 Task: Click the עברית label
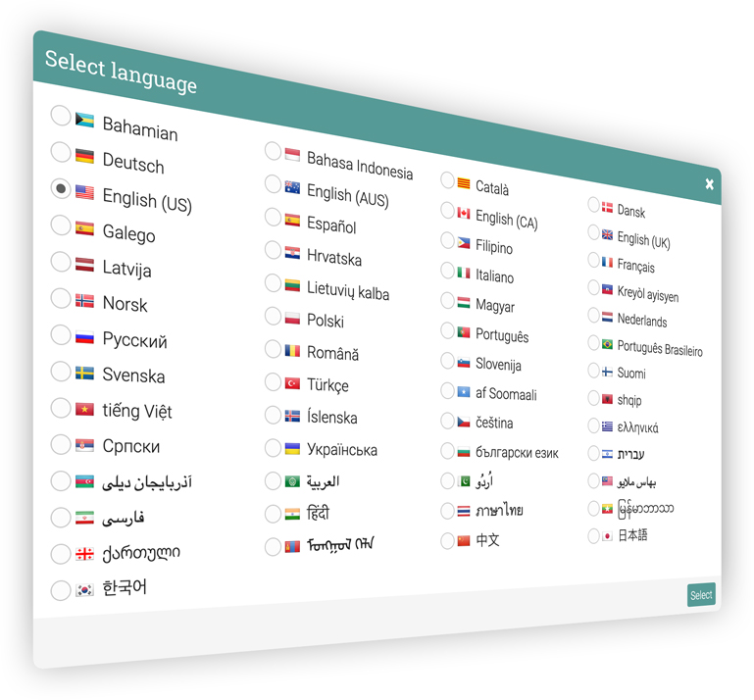pyautogui.click(x=630, y=453)
